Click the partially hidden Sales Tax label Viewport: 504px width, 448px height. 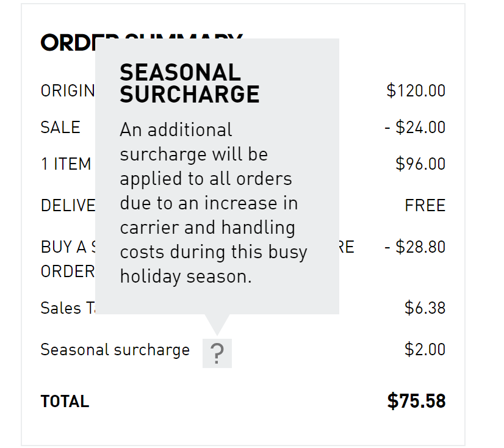68,308
